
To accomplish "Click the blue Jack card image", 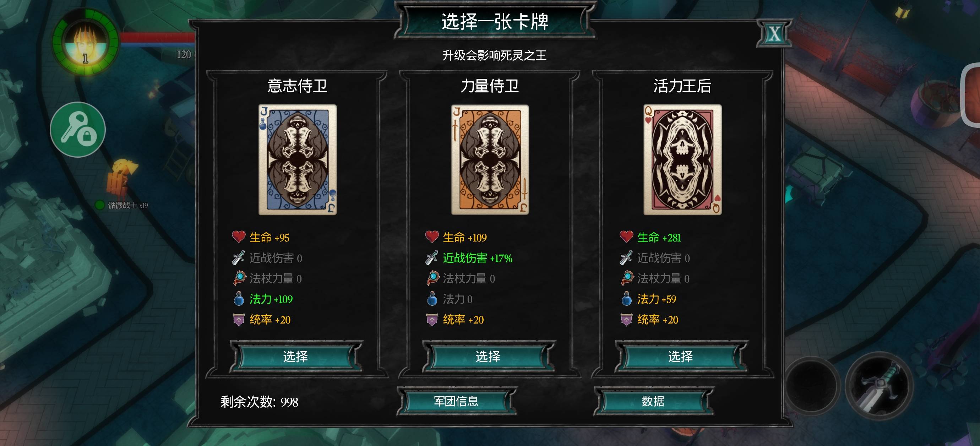I will [x=298, y=159].
